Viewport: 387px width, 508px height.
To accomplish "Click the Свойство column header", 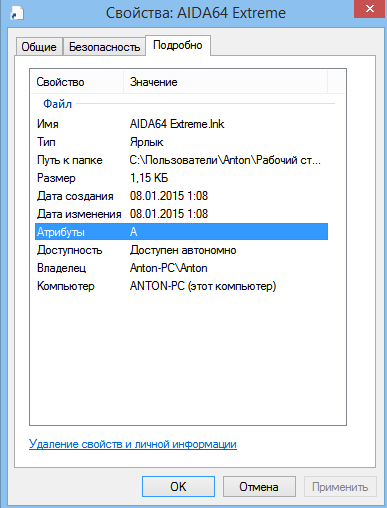I will coord(77,82).
